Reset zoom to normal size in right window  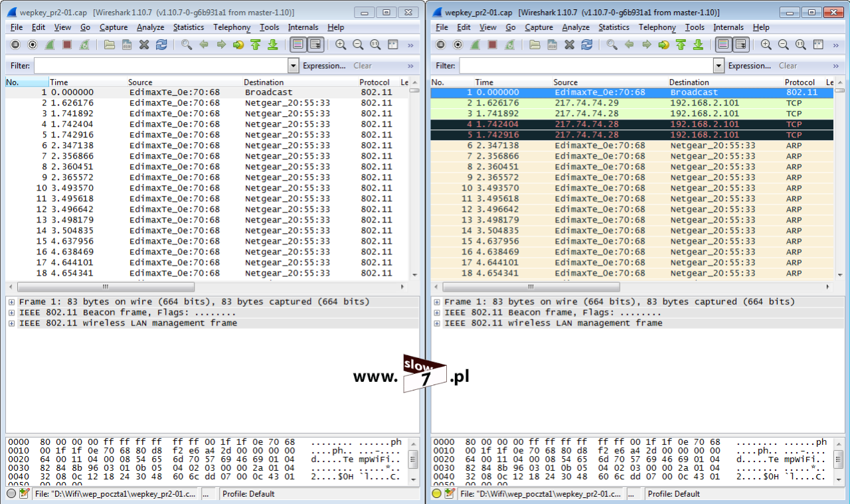point(801,44)
